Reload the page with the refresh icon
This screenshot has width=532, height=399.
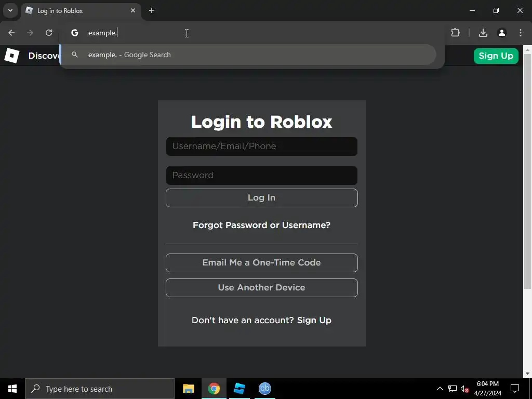pos(49,33)
